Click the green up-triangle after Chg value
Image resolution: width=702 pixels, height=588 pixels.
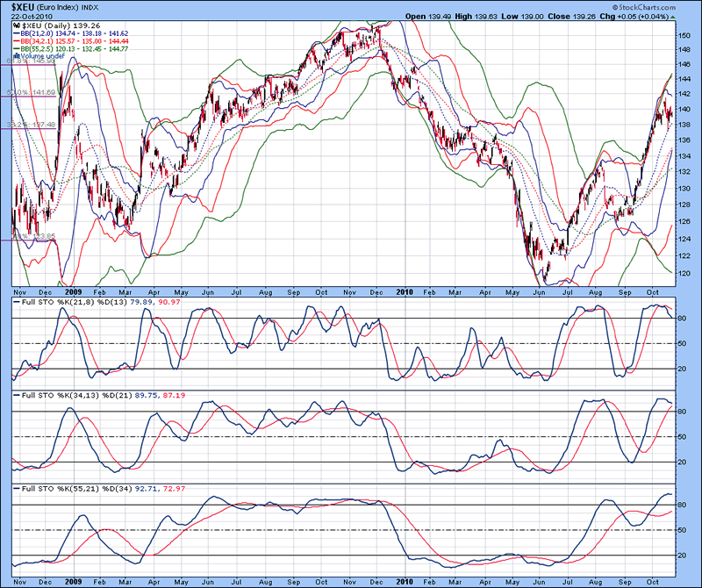pos(672,16)
